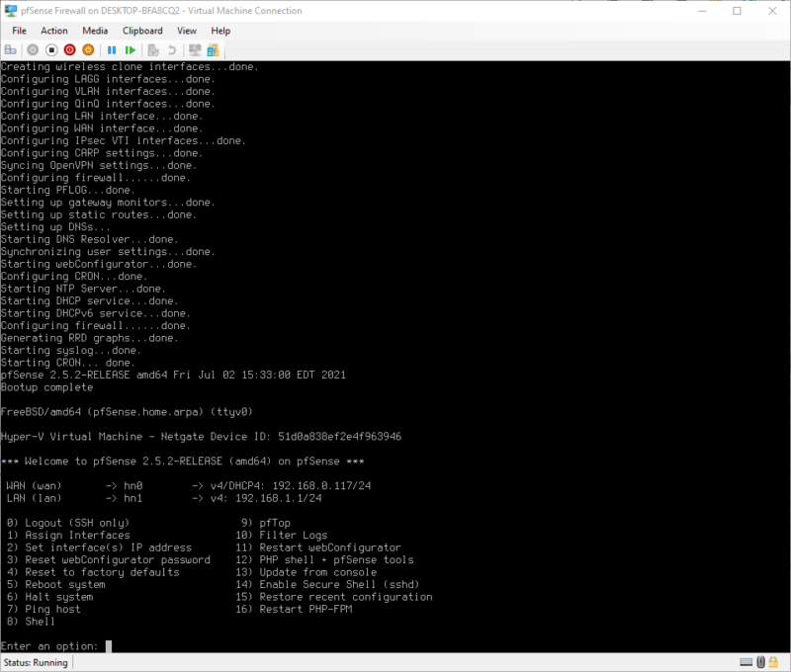The width and height of the screenshot is (791, 672).
Task: Open the Action menu
Action: pyautogui.click(x=54, y=31)
